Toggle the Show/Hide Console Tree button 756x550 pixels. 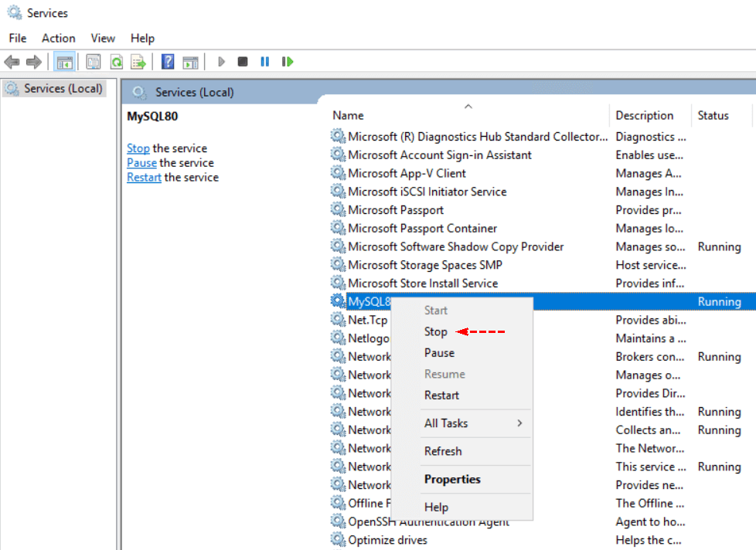(x=65, y=62)
